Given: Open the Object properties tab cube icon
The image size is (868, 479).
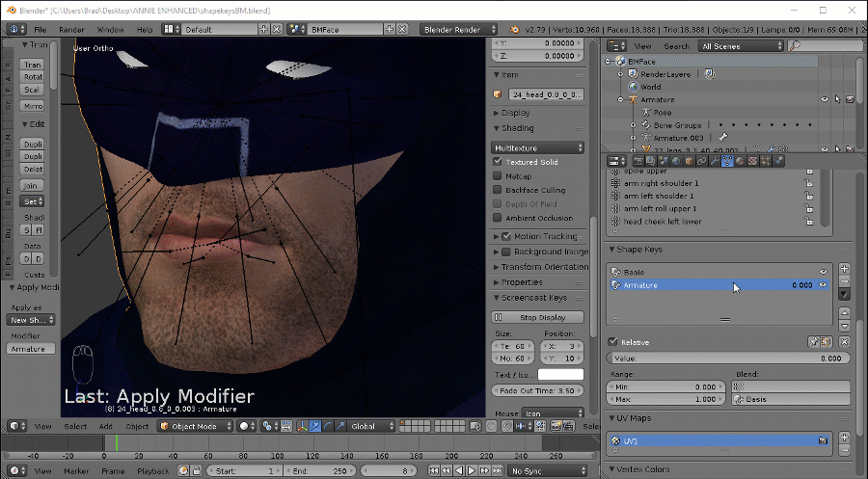Looking at the screenshot, I should click(x=689, y=161).
